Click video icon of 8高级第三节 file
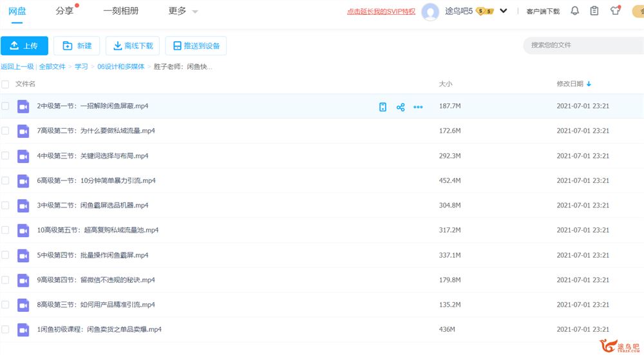The image size is (644, 355). 23,305
